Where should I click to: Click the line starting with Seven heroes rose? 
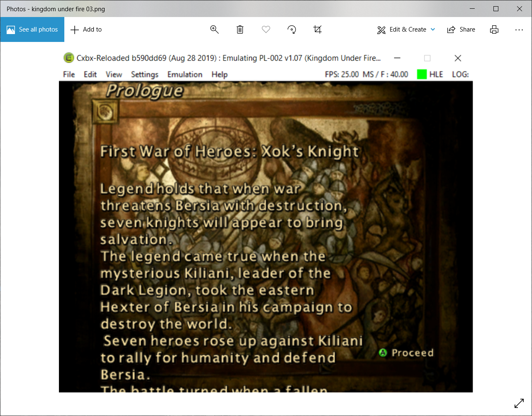pyautogui.click(x=233, y=341)
